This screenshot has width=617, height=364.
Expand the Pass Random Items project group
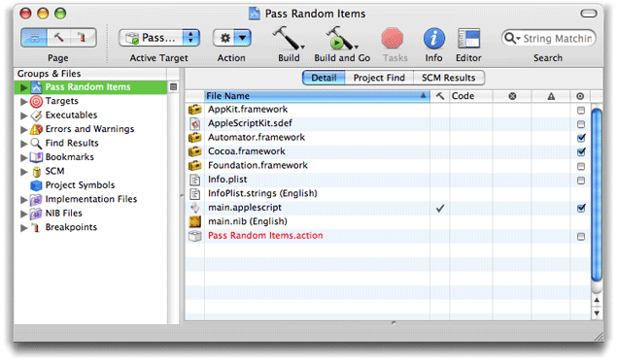pos(23,87)
